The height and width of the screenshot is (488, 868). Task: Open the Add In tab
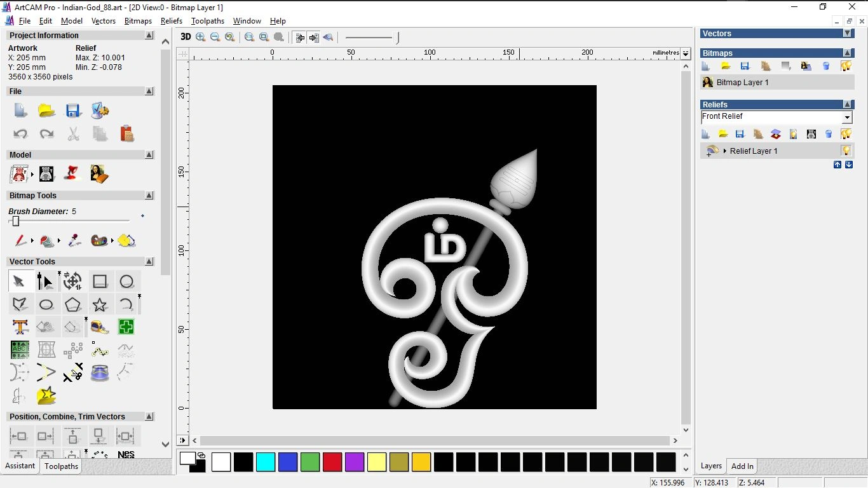742,466
